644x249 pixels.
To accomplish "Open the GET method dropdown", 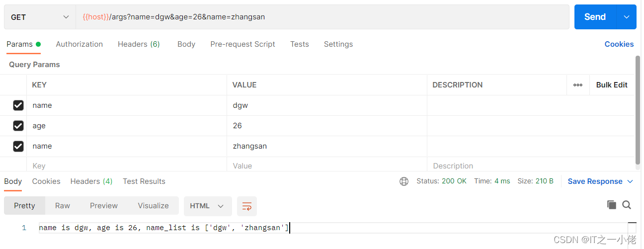I will [40, 17].
